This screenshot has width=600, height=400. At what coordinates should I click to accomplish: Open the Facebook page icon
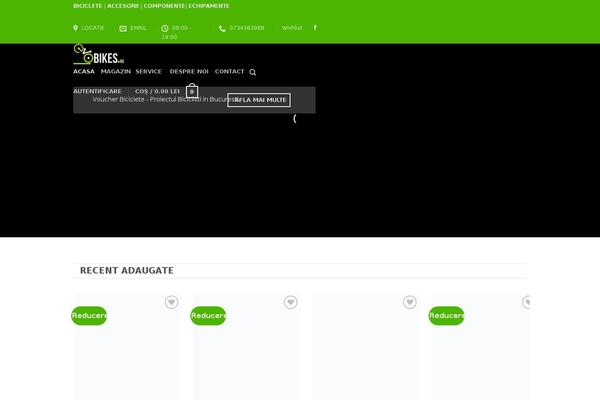pyautogui.click(x=315, y=28)
